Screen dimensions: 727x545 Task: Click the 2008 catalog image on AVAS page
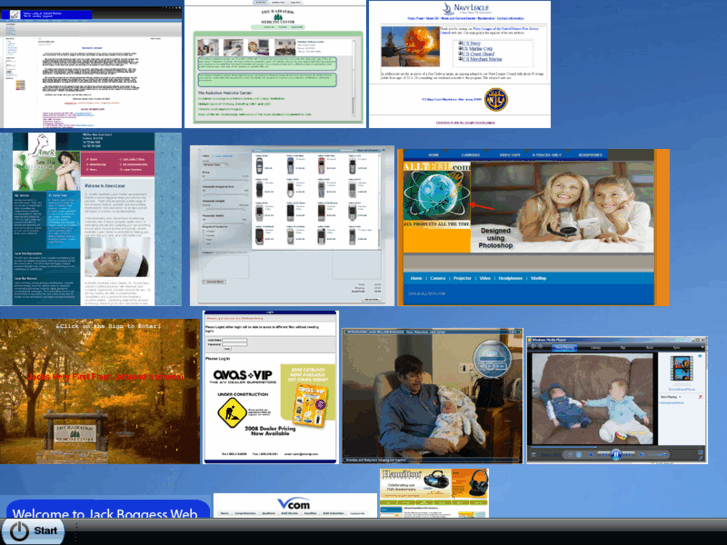[311, 404]
